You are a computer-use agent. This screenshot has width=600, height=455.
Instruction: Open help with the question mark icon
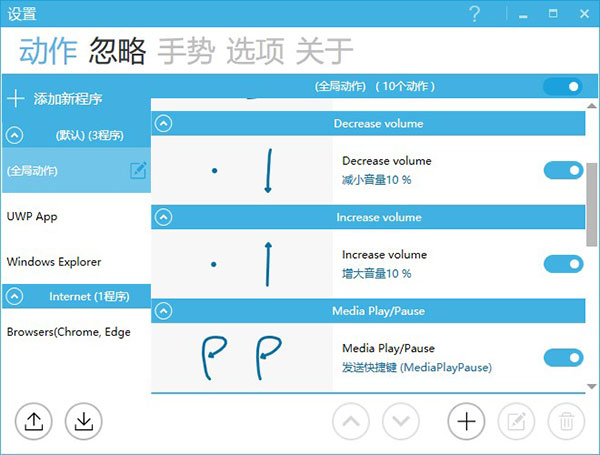474,14
